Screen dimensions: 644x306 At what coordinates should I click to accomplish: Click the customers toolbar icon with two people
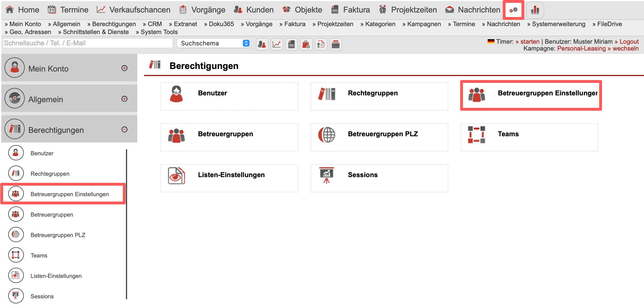(x=262, y=44)
